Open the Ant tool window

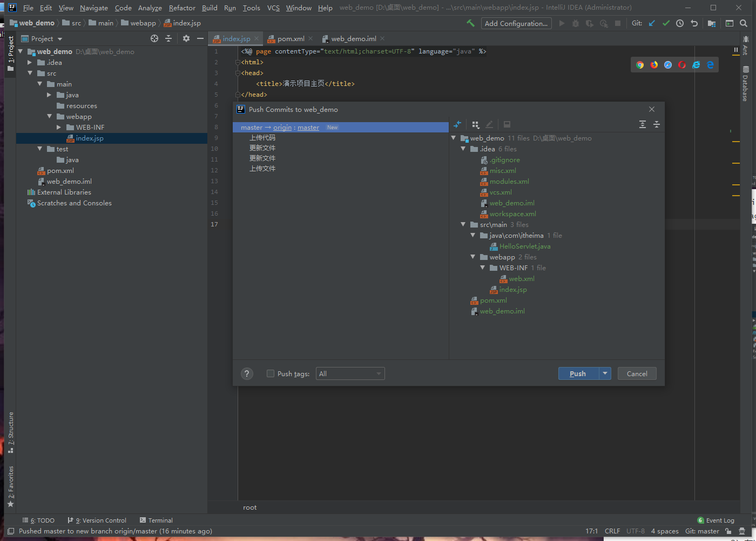(745, 45)
